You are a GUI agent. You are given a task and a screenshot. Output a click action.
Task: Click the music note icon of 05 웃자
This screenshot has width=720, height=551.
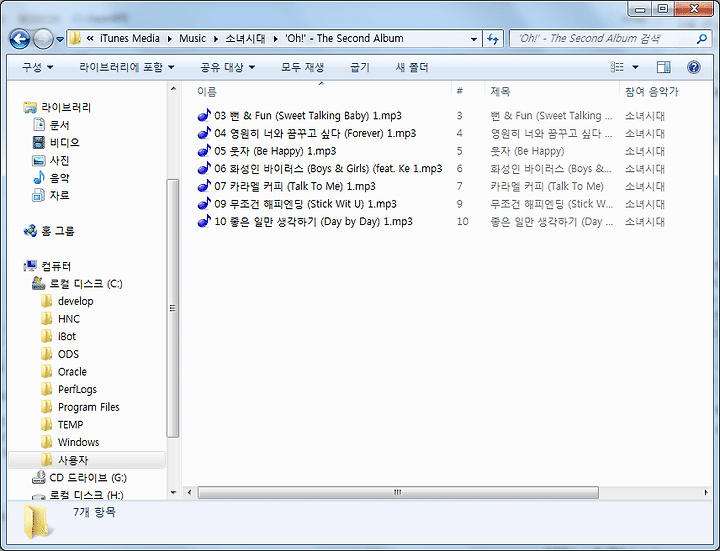click(204, 151)
